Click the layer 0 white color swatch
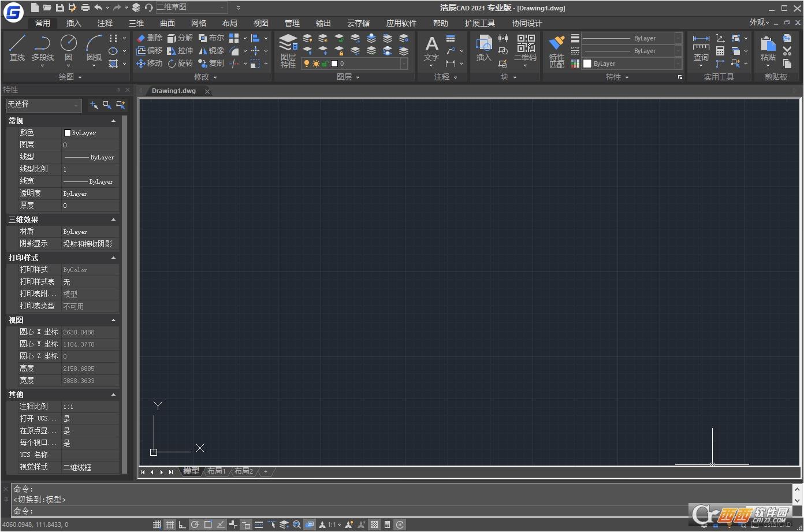 click(x=334, y=64)
